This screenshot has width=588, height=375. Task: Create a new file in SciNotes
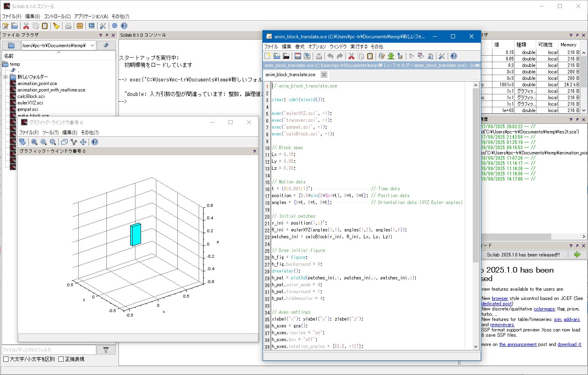point(268,56)
